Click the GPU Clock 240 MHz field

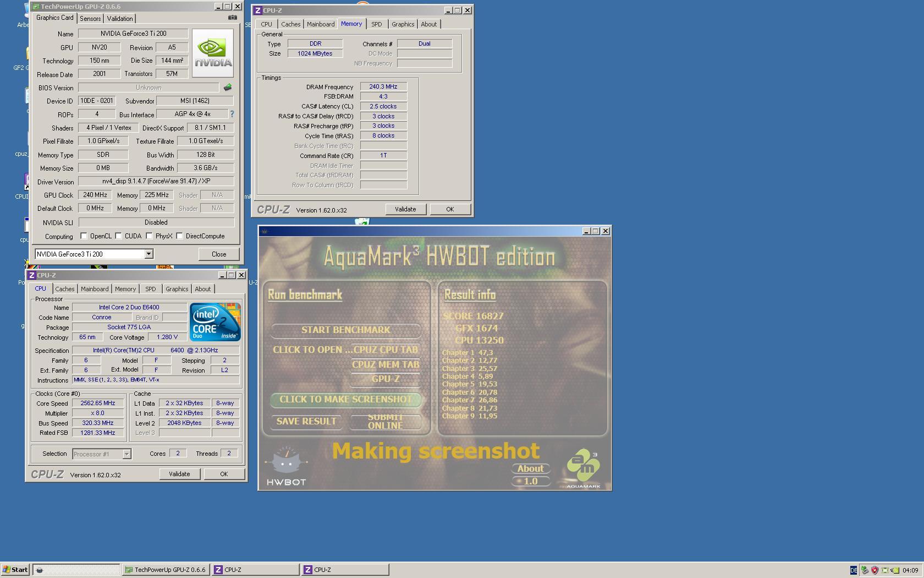(x=95, y=195)
